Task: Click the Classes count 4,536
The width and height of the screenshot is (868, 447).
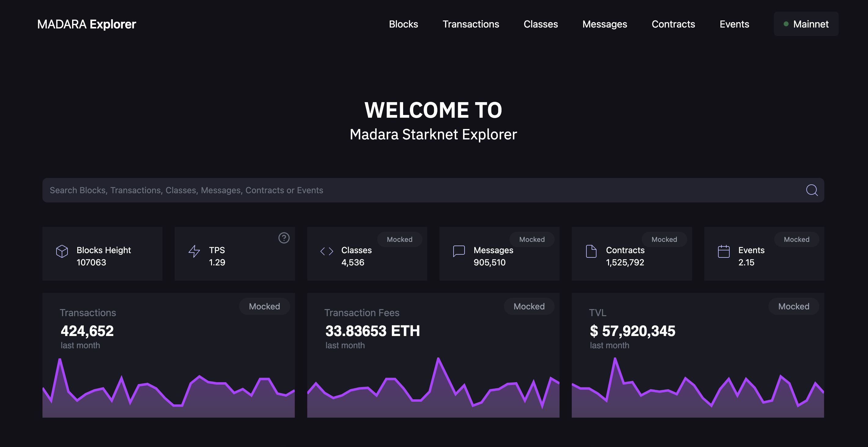Action: [x=352, y=262]
